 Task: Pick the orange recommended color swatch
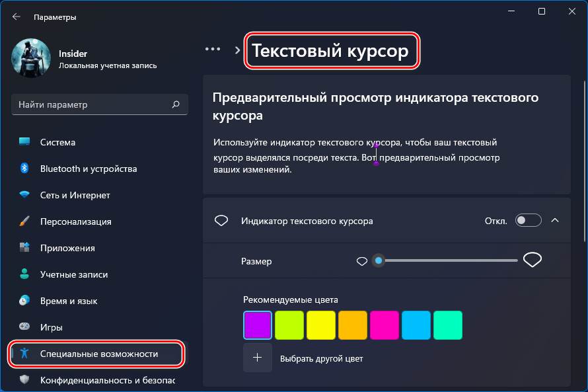tap(353, 325)
